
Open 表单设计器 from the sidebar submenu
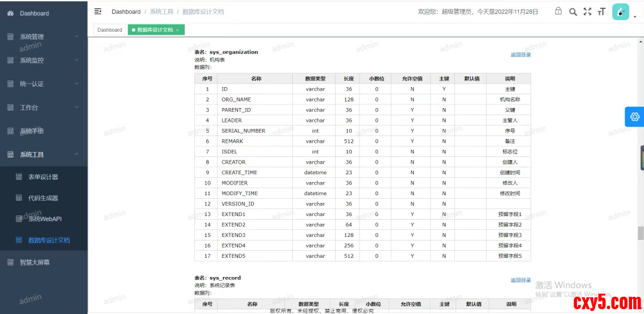pos(44,177)
